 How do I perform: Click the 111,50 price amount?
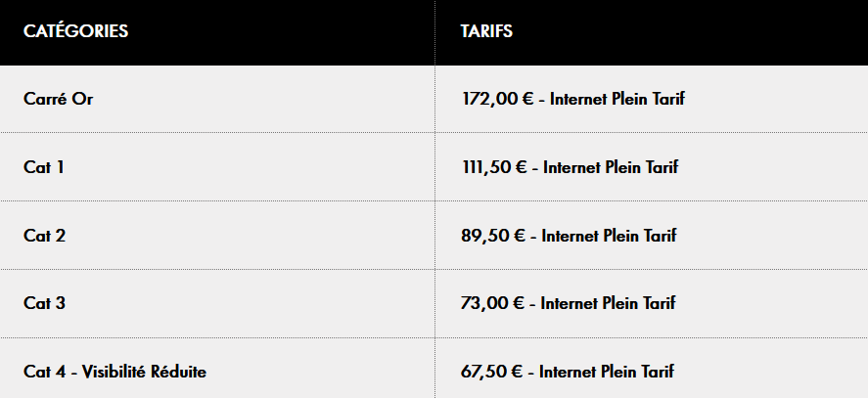click(485, 167)
